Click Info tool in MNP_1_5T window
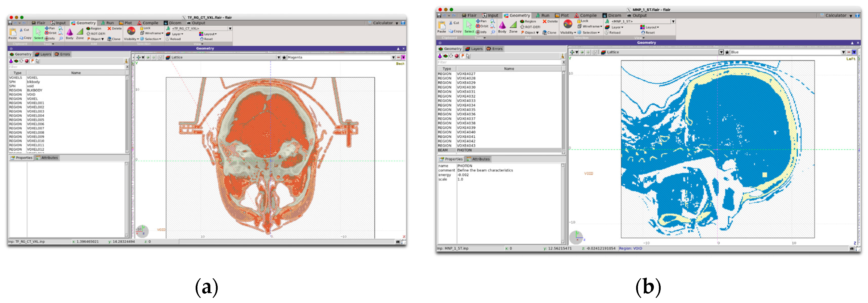 point(481,32)
